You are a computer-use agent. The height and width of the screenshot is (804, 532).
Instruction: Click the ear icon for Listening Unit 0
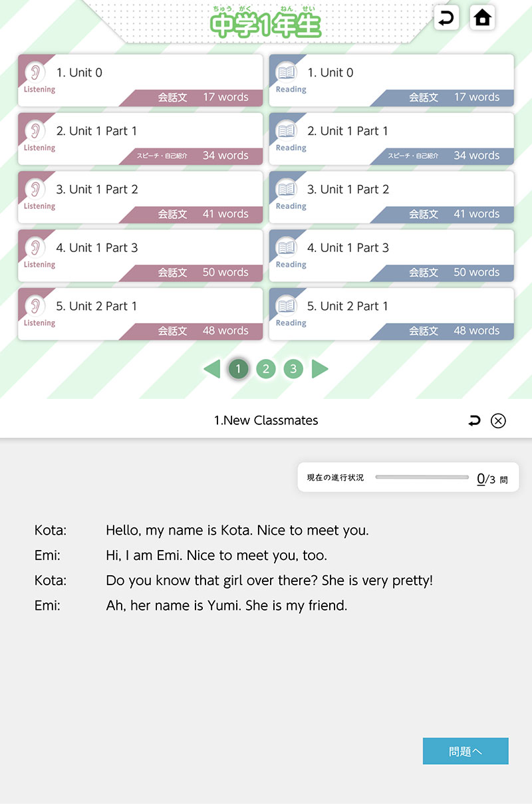35,72
